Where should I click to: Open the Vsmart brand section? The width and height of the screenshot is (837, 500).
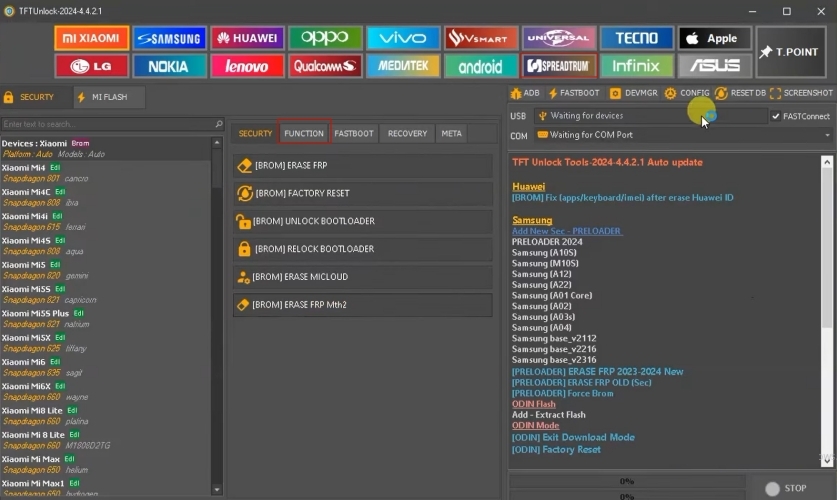[480, 38]
